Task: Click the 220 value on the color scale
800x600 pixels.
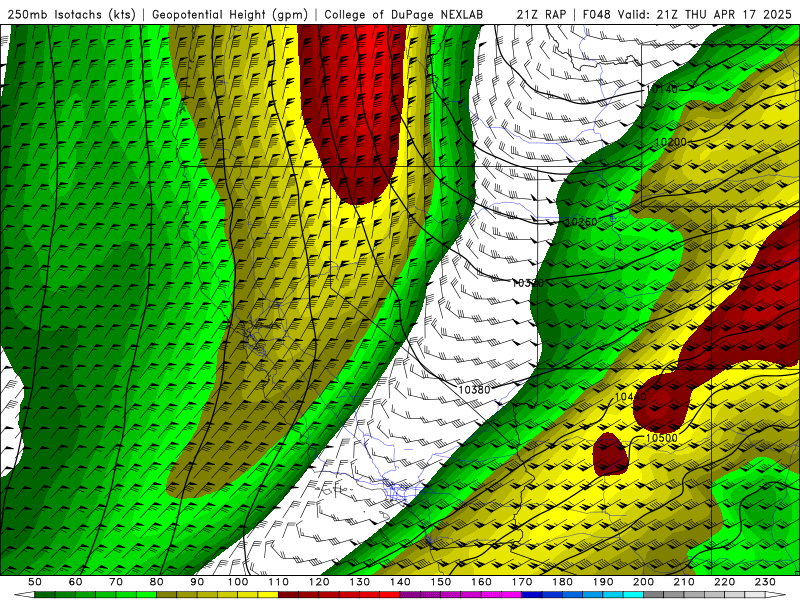Action: click(x=724, y=582)
